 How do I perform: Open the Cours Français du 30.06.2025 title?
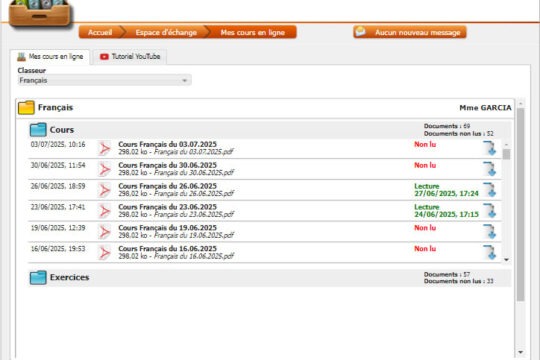click(x=167, y=165)
